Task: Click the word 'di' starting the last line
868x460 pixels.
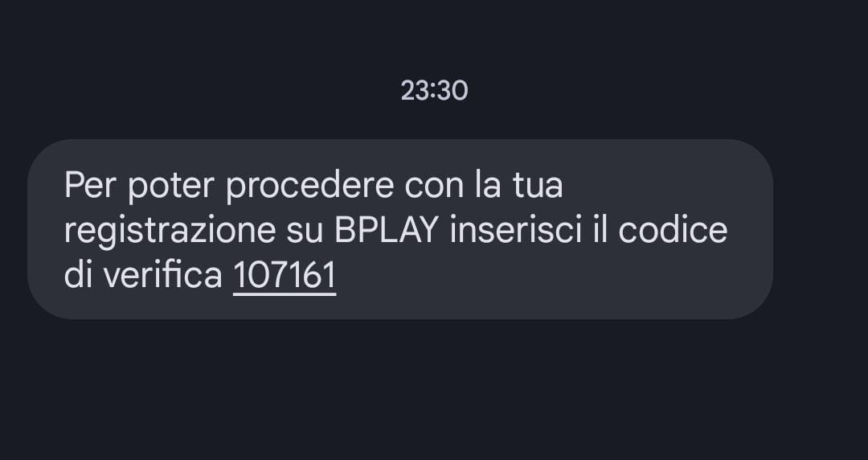Action: pos(78,276)
